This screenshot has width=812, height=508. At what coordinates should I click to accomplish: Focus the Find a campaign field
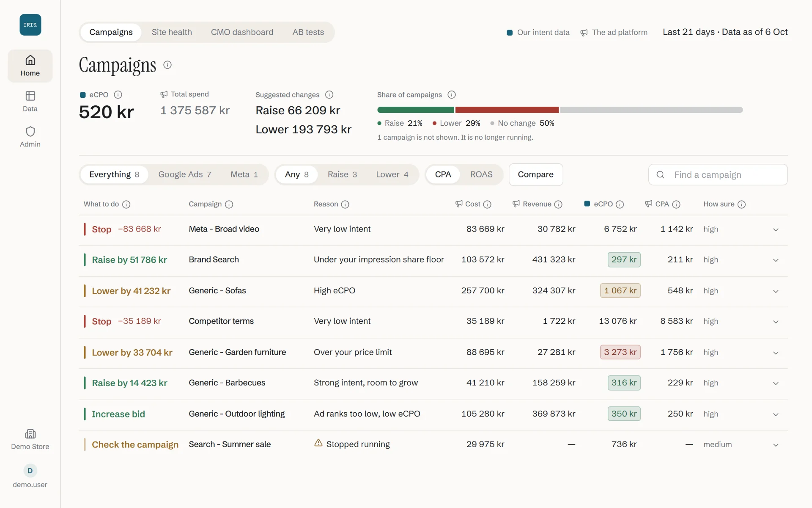tap(718, 174)
